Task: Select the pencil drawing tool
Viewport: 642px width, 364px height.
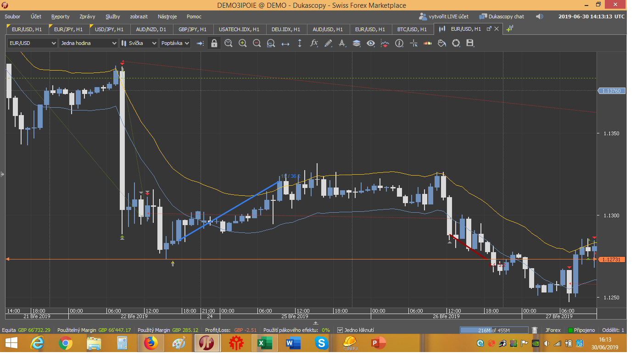Action: (328, 43)
